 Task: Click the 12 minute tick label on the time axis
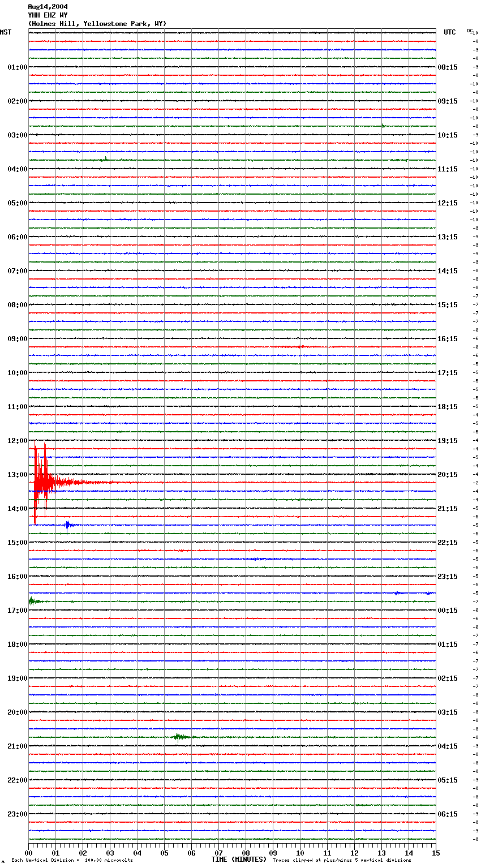(x=354, y=852)
